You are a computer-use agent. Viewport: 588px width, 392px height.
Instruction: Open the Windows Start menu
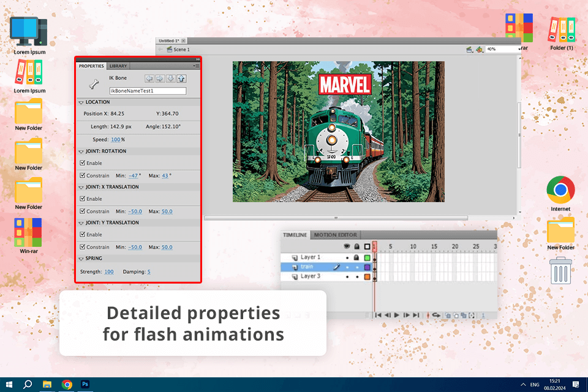pos(9,384)
